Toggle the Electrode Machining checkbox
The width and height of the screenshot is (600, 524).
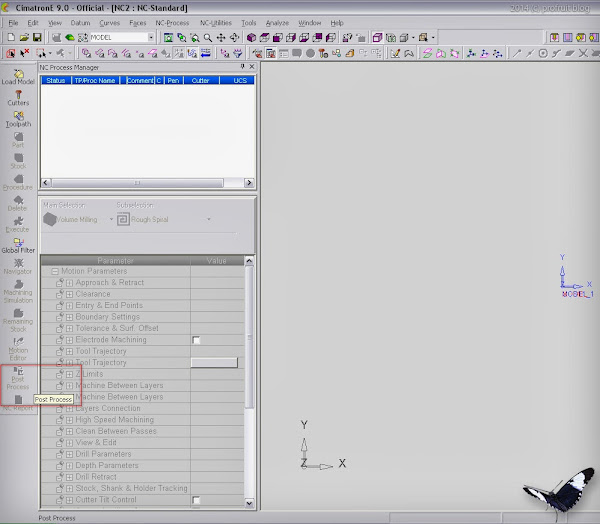pyautogui.click(x=196, y=340)
